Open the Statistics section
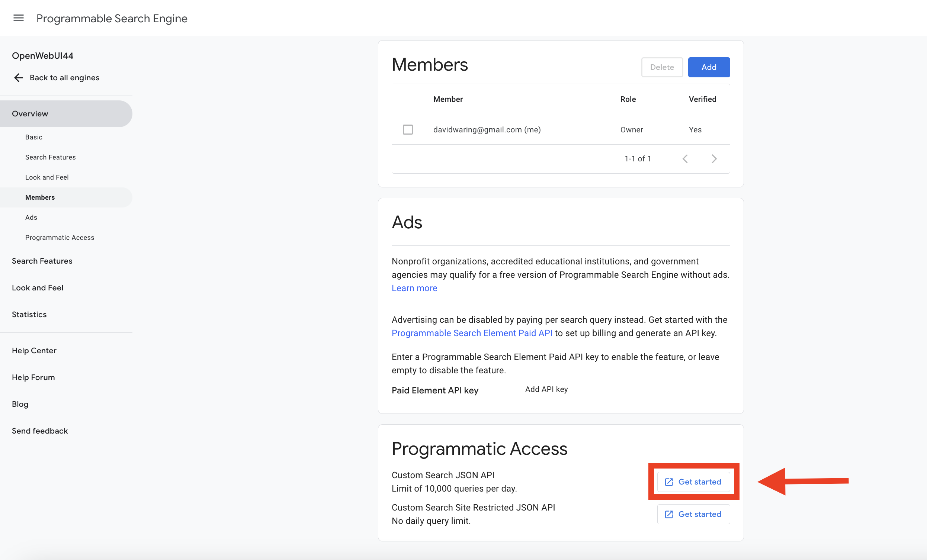Viewport: 927px width, 560px height. tap(29, 315)
